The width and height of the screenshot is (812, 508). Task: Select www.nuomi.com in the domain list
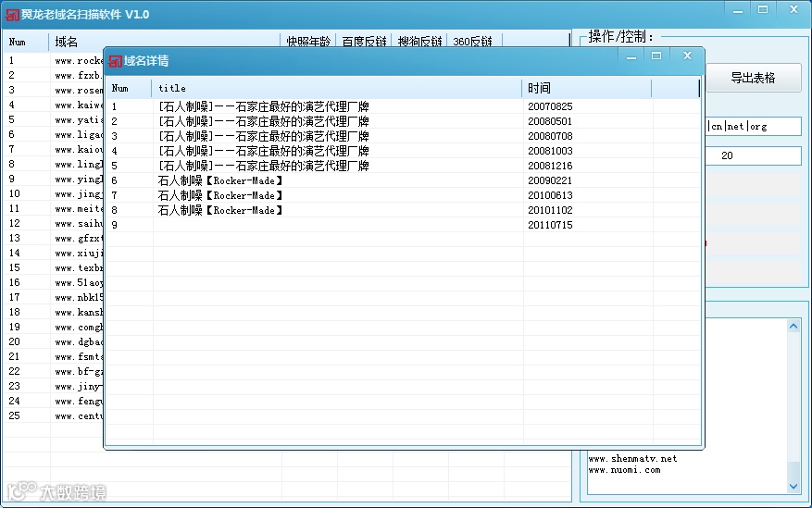624,470
